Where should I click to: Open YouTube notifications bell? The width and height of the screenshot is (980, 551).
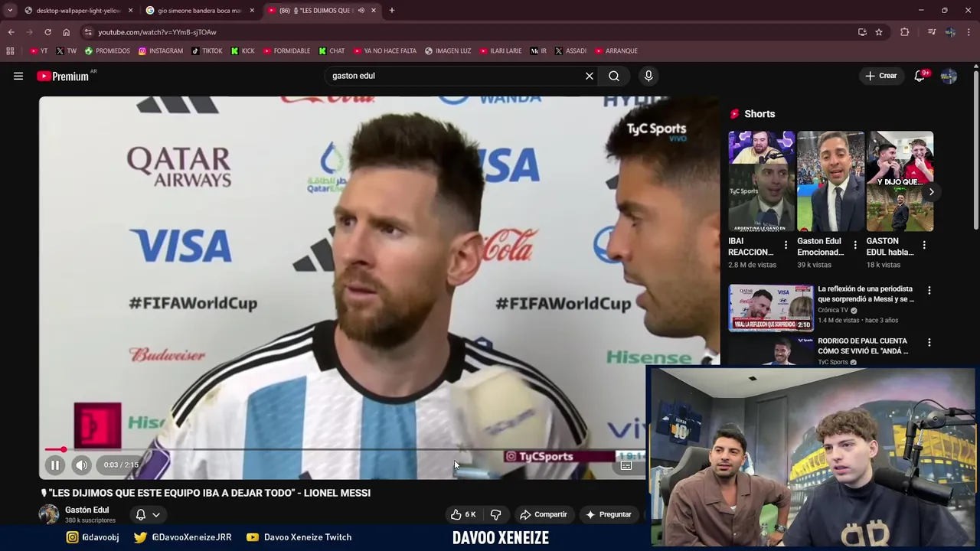point(920,76)
